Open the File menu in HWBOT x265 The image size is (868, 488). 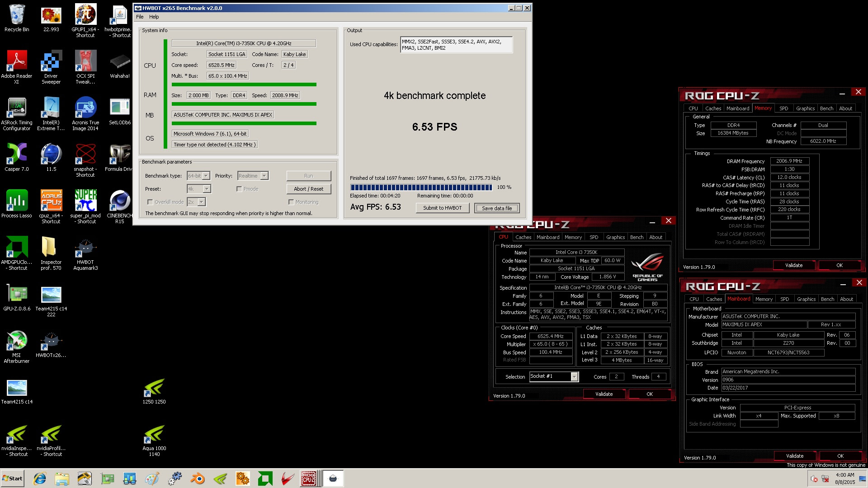pyautogui.click(x=140, y=17)
